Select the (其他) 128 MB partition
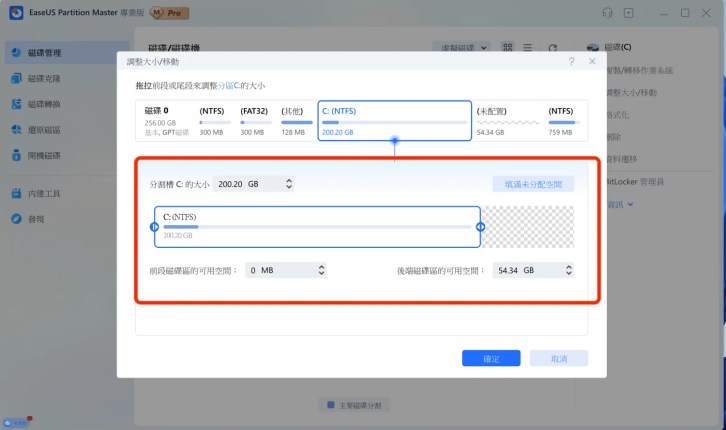 (x=296, y=121)
